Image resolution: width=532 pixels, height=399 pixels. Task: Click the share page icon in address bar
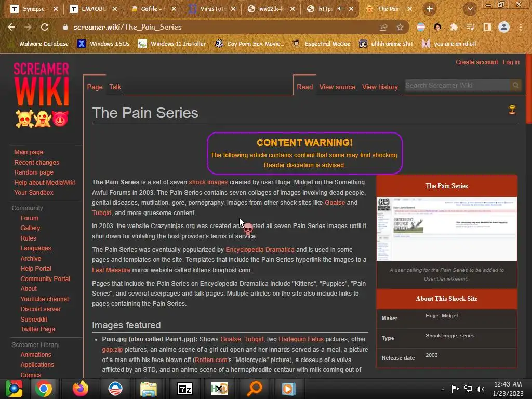[x=383, y=28]
